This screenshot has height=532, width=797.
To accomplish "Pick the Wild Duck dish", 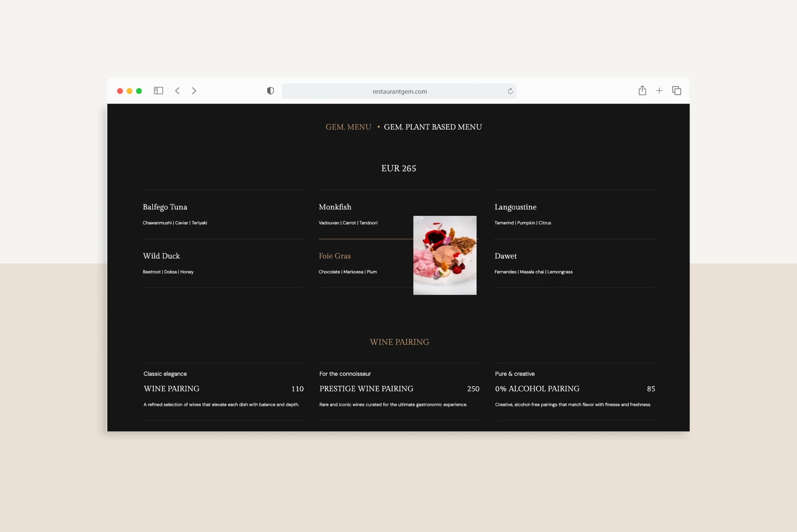I will pos(161,256).
